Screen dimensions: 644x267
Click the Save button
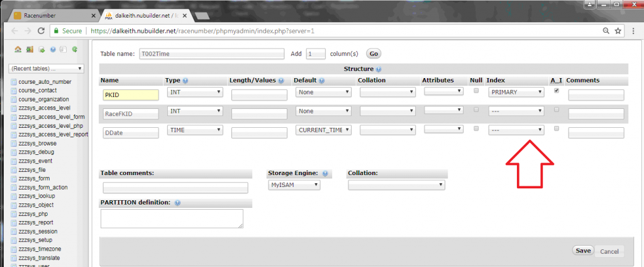coord(583,251)
